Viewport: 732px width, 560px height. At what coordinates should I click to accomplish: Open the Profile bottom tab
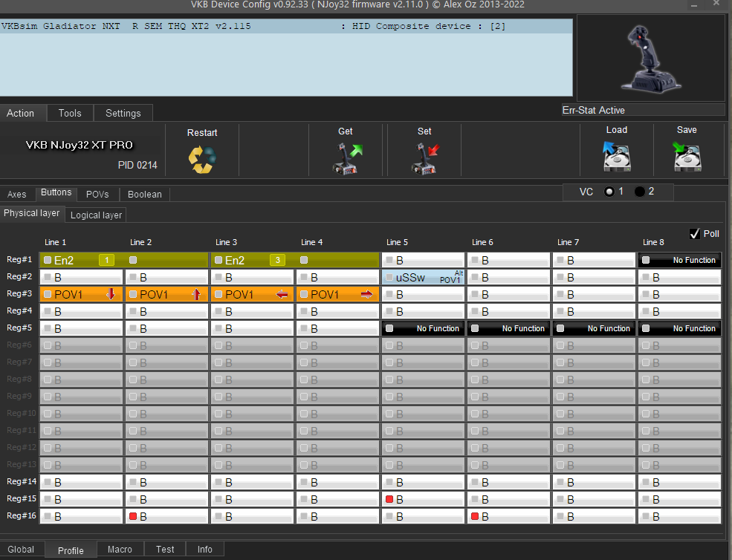pyautogui.click(x=71, y=550)
